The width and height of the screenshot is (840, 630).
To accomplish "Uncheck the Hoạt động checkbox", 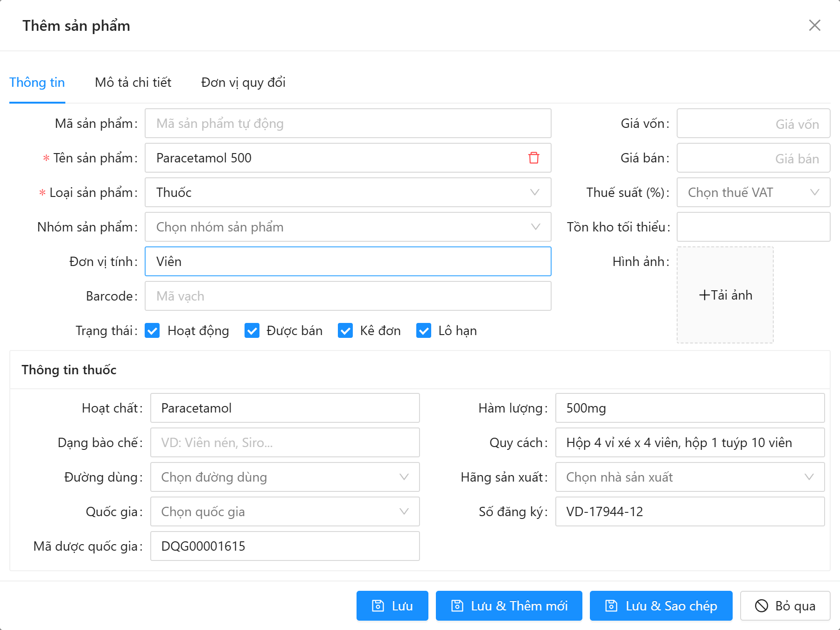I will pyautogui.click(x=152, y=330).
